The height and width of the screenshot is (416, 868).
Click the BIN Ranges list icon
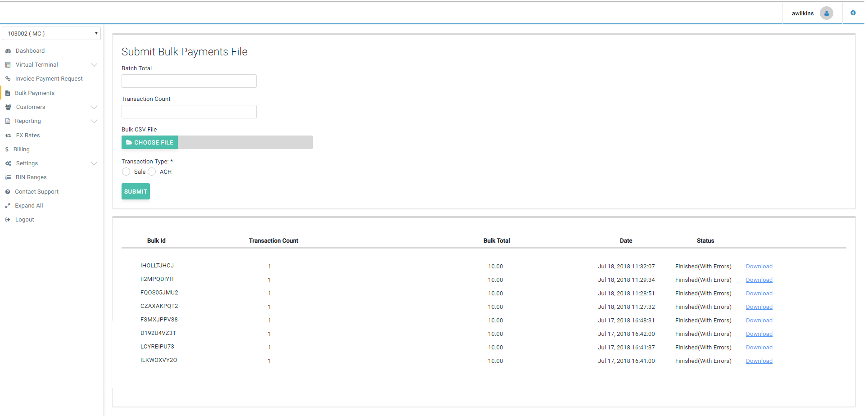(x=8, y=177)
